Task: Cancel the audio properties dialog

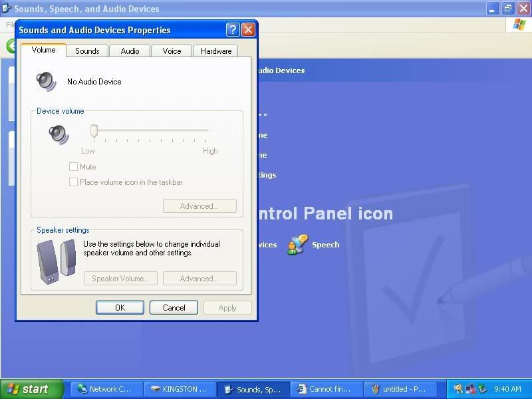Action: pos(174,308)
